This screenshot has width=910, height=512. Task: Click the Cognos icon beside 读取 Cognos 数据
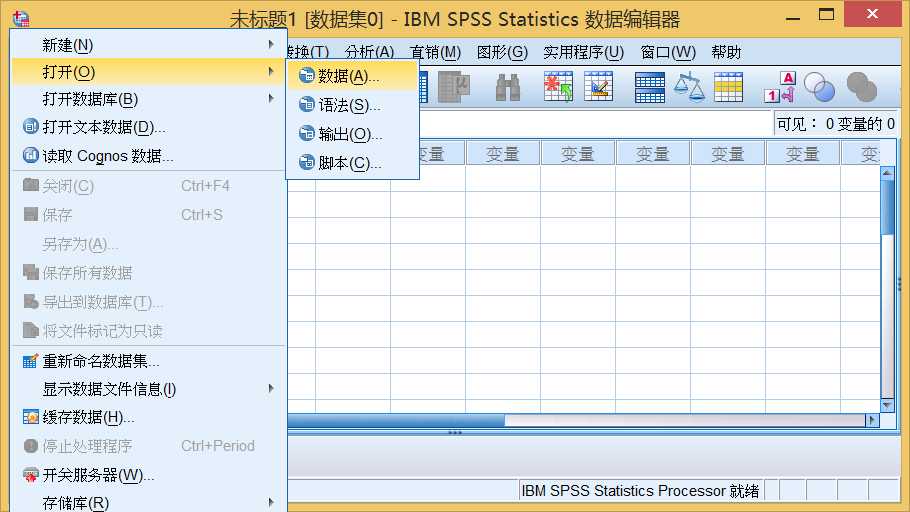point(31,155)
